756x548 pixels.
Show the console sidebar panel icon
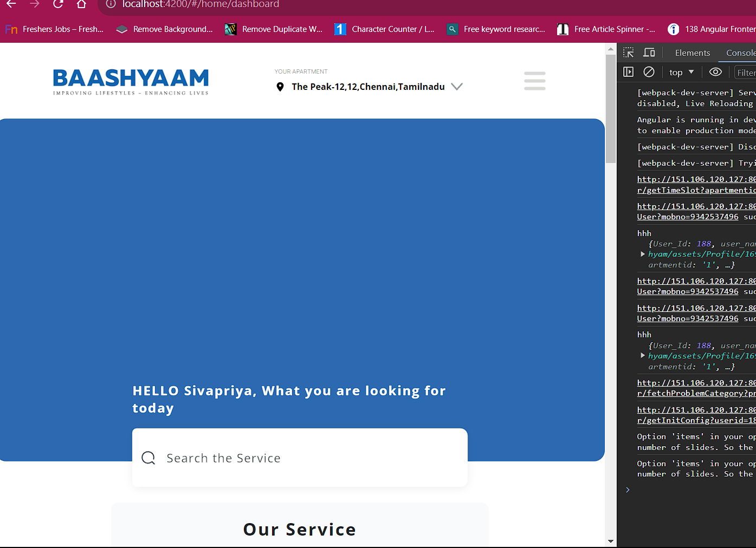tap(628, 72)
